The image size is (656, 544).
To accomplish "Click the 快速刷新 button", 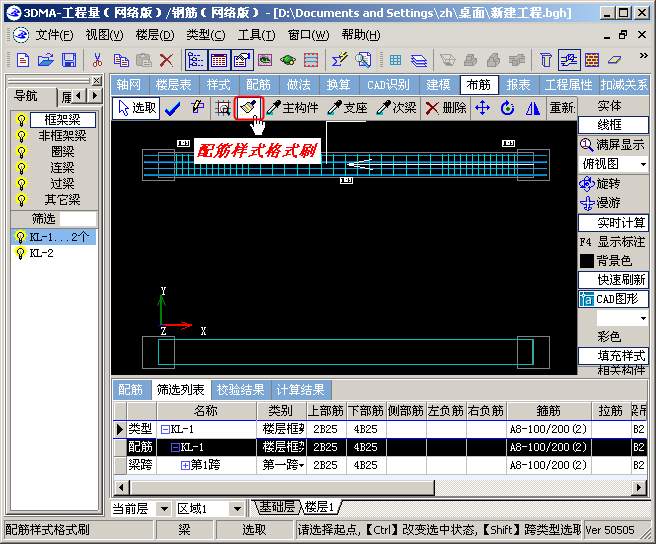I will pyautogui.click(x=613, y=280).
